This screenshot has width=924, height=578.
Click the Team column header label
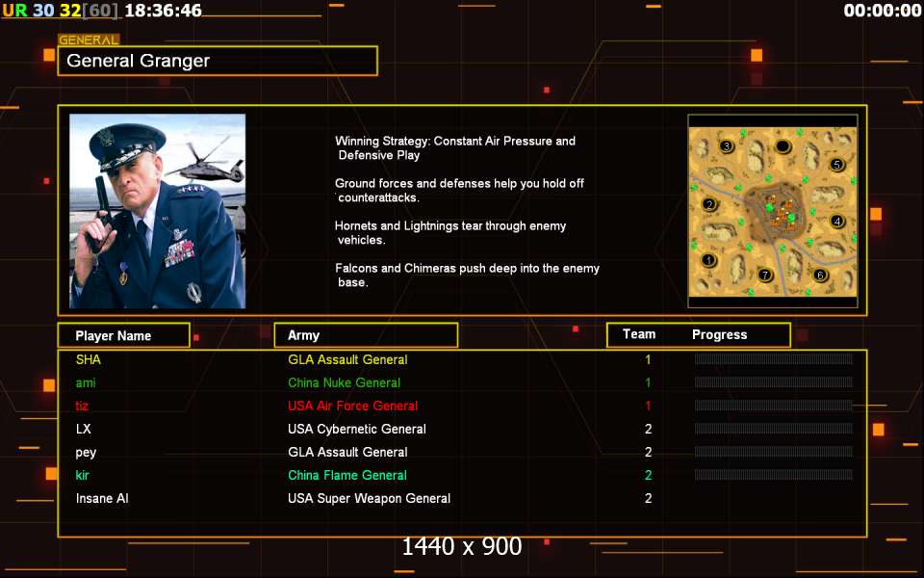click(x=639, y=334)
